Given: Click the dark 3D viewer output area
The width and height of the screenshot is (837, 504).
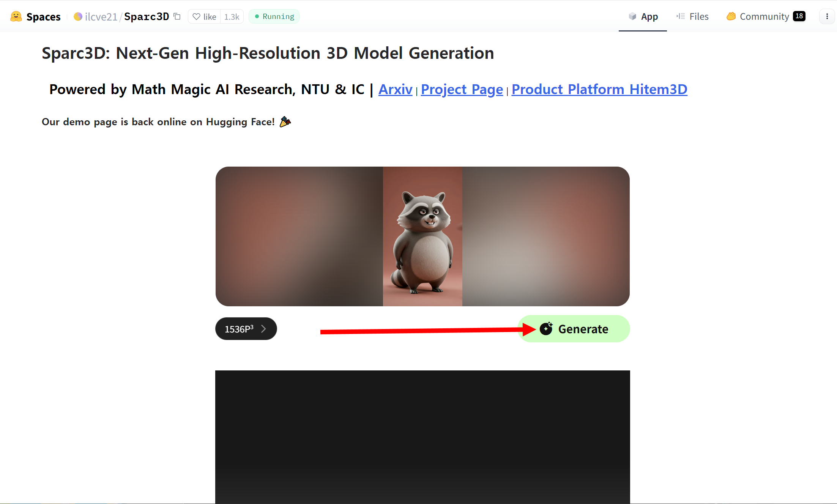Looking at the screenshot, I should (422, 436).
